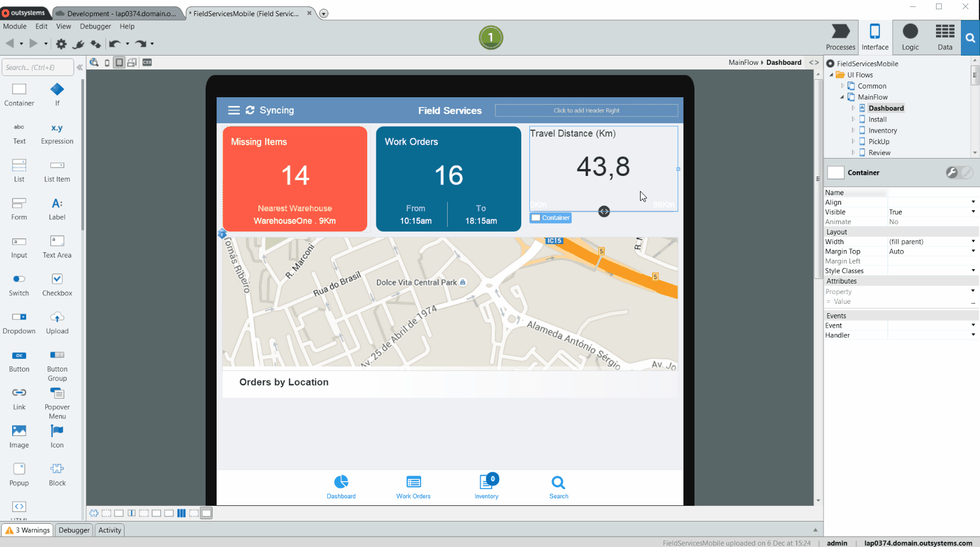Open the Visible property dropdown
The width and height of the screenshot is (980, 547).
point(972,212)
